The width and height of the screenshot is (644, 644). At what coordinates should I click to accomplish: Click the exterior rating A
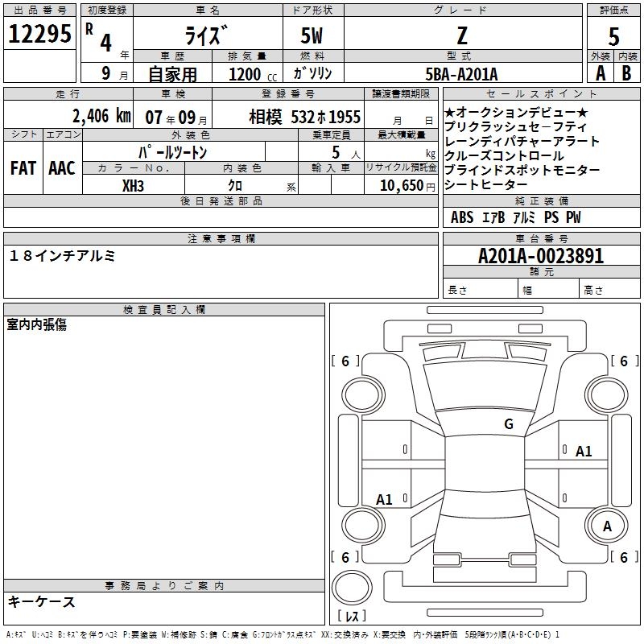(x=601, y=73)
